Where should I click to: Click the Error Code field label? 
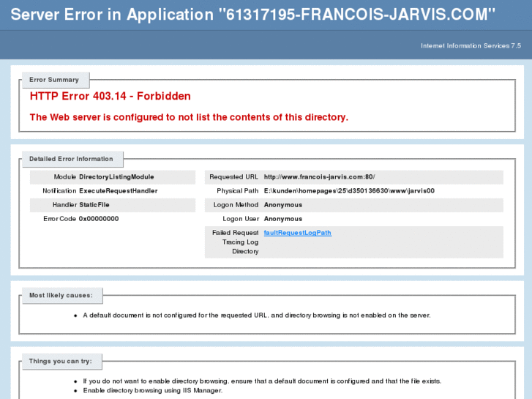[x=59, y=219]
